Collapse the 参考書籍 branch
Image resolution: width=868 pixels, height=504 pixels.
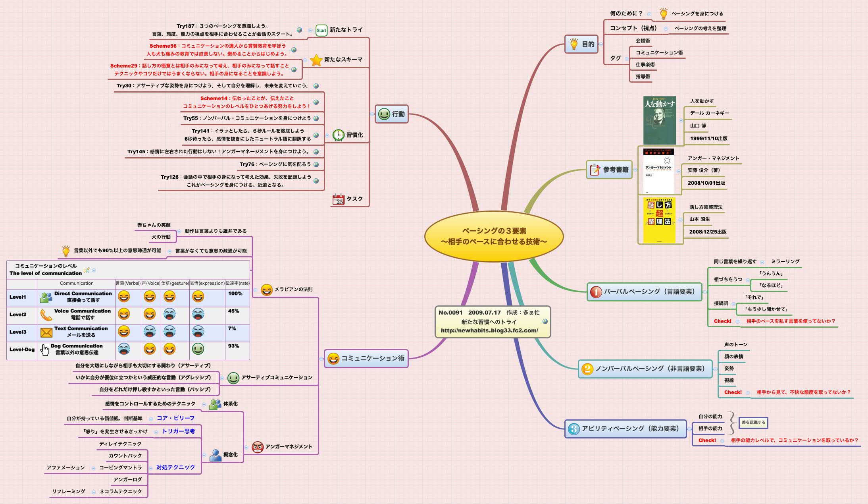tap(635, 170)
